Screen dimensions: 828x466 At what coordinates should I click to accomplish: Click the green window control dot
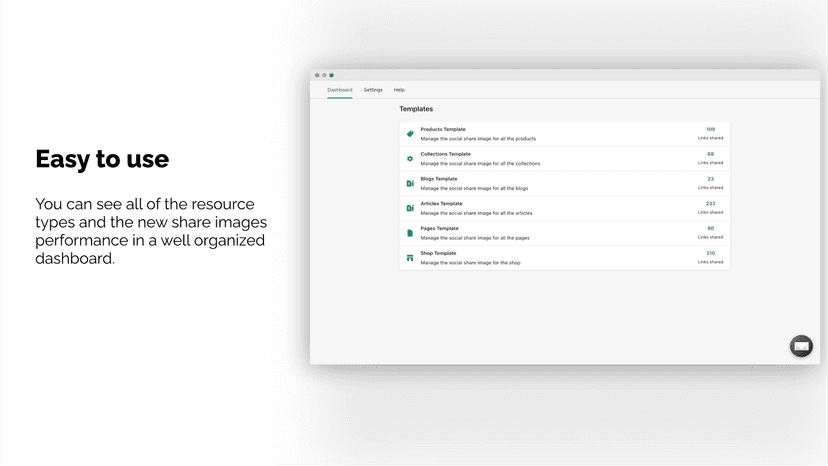[x=332, y=75]
